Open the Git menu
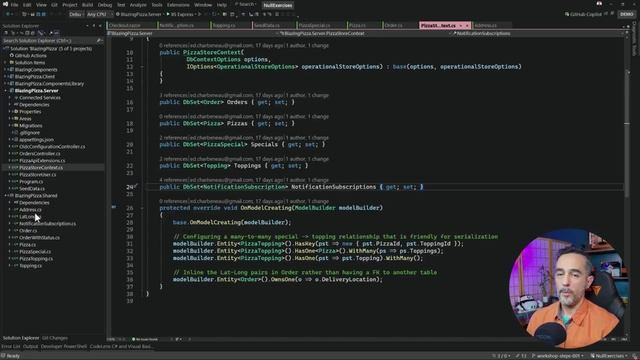Screen dimensions: 640x360 click(54, 5)
